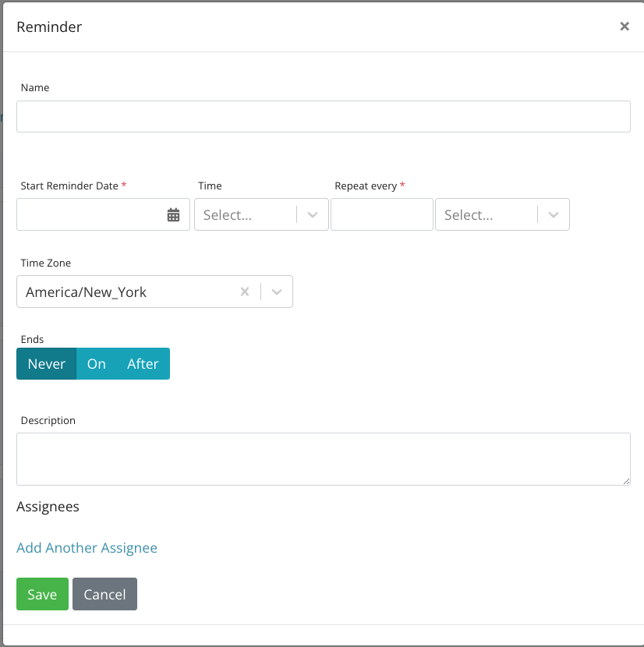Close the Reminder dialog
The image size is (644, 647).
pos(624,27)
